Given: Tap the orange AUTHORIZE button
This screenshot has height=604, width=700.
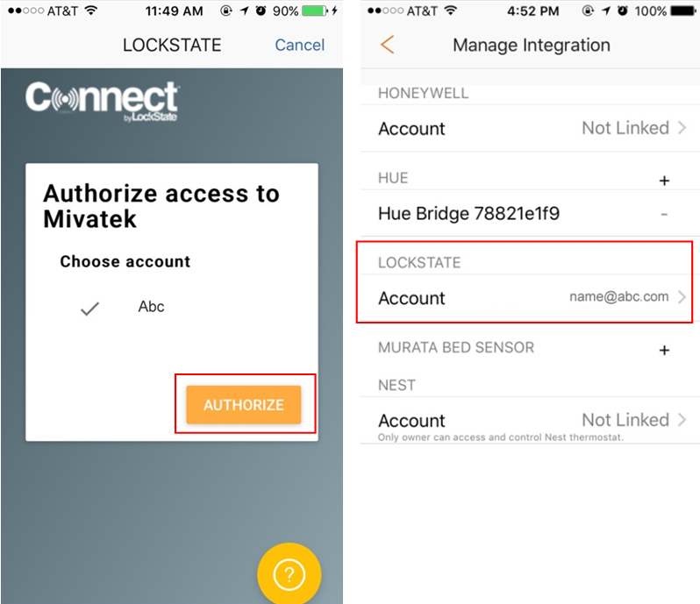Looking at the screenshot, I should pos(244,405).
